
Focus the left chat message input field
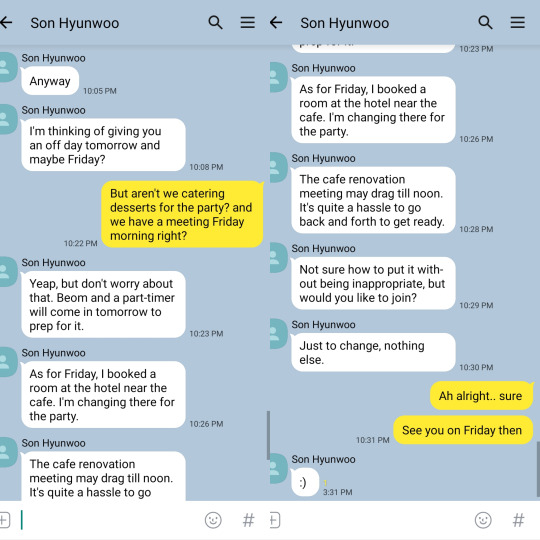pos(110,520)
